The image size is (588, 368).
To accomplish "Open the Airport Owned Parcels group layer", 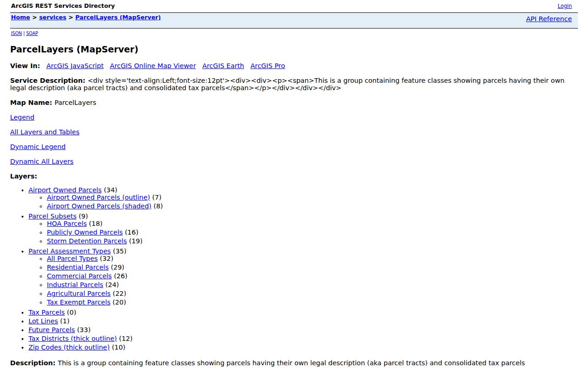I will pyautogui.click(x=65, y=190).
